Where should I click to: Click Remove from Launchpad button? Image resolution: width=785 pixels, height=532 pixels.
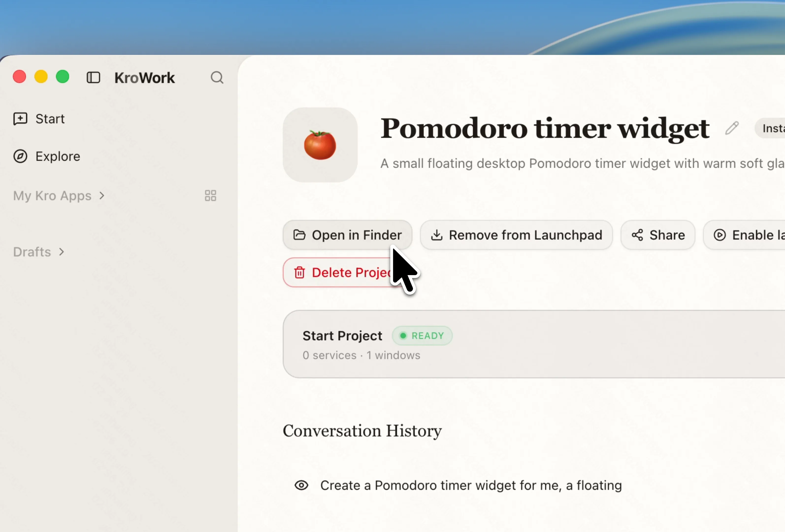click(x=516, y=235)
